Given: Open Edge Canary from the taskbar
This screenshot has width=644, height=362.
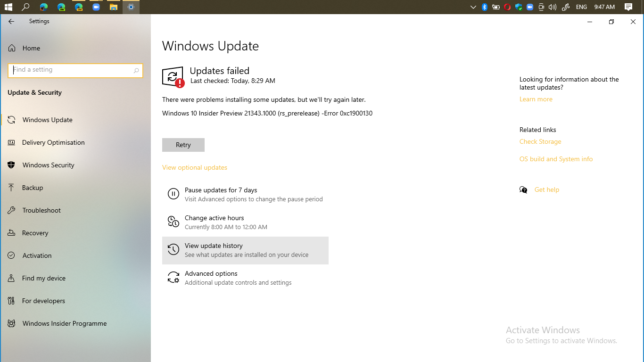Looking at the screenshot, I should click(79, 7).
